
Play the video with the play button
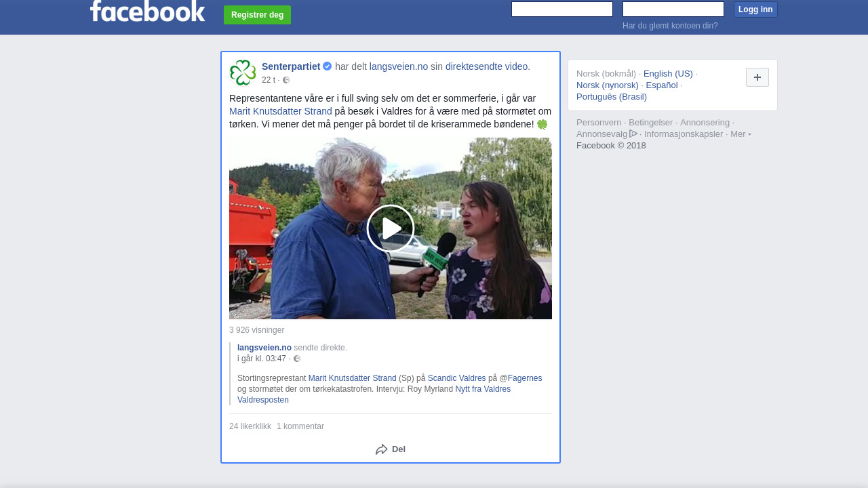391,228
